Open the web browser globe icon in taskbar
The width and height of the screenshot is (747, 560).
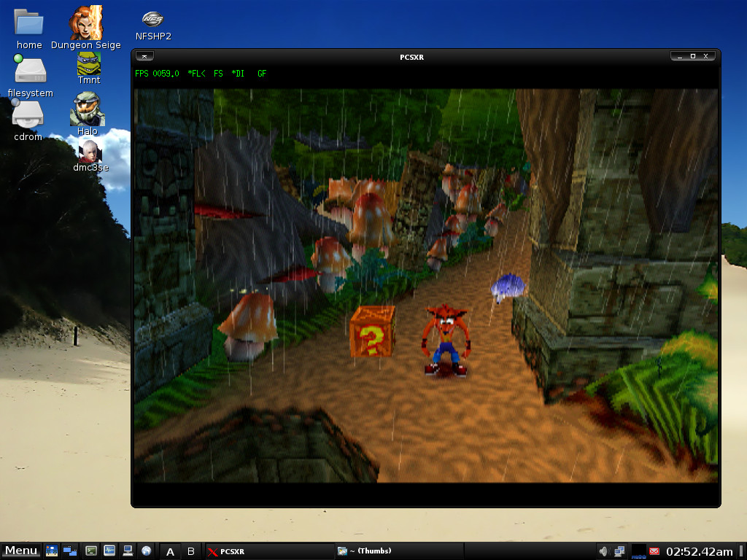point(146,551)
